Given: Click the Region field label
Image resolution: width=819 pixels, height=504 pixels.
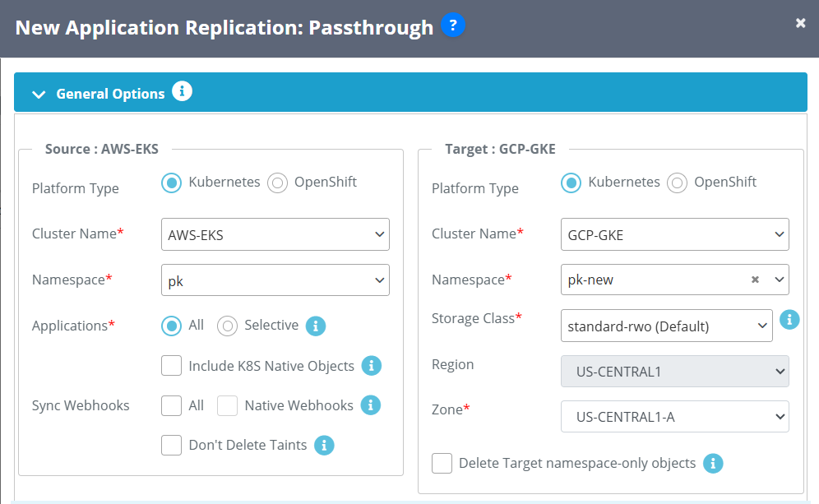Looking at the screenshot, I should click(x=452, y=364).
